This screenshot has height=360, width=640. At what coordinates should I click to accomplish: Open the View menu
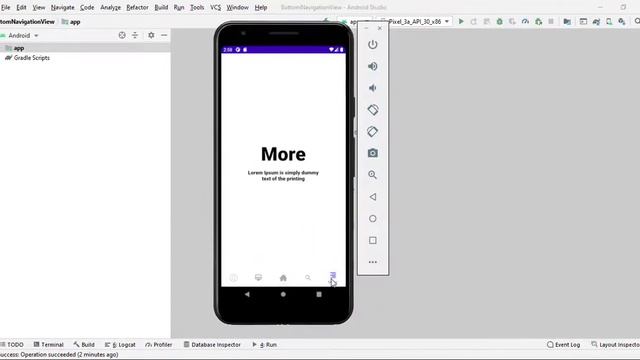click(39, 7)
